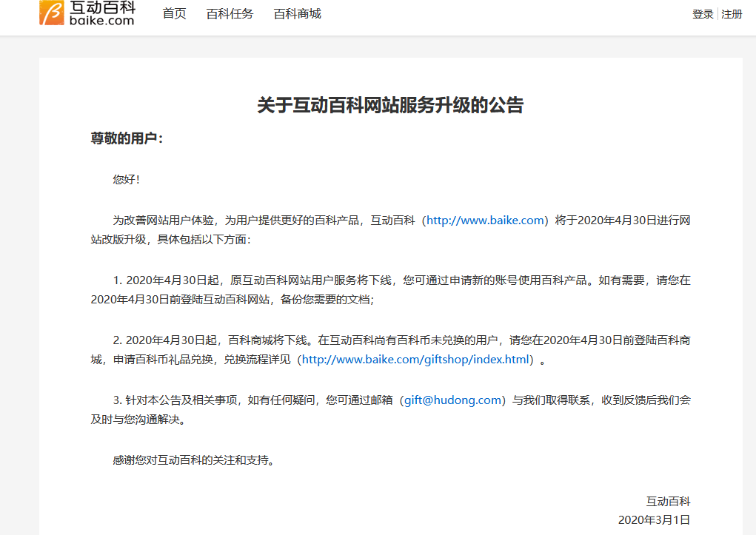Click the signature 互动百科 above the date
756x535 pixels.
[x=668, y=502]
